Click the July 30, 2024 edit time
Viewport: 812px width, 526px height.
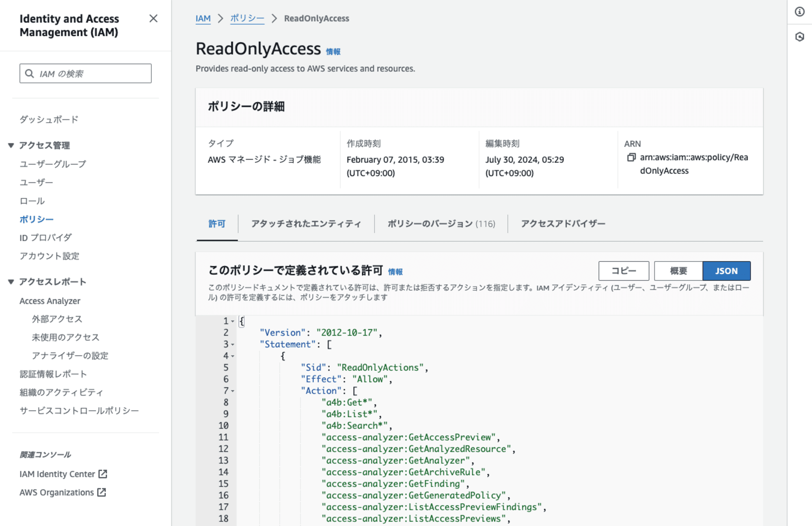point(525,166)
